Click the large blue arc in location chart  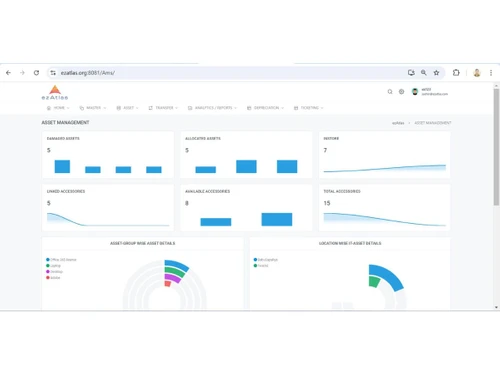[x=388, y=275]
